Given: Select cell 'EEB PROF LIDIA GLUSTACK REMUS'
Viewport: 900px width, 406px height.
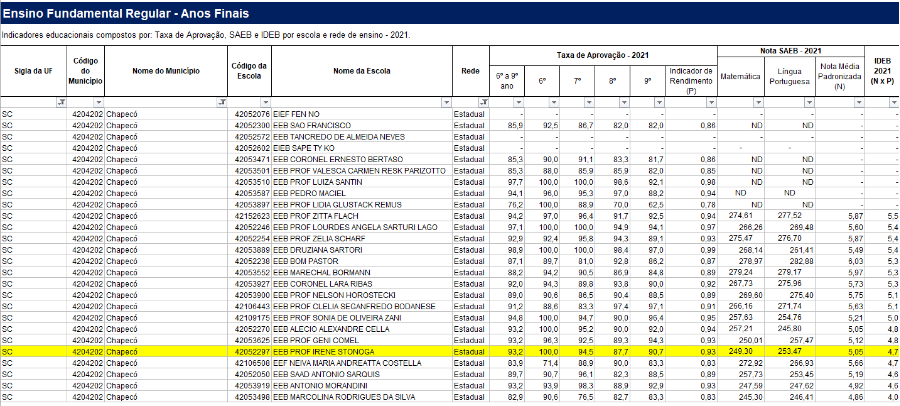Looking at the screenshot, I should [362, 204].
